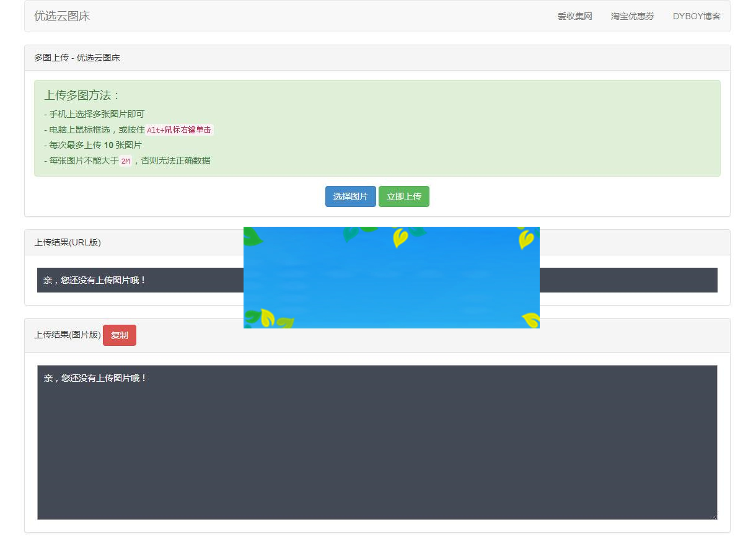
Task: Click the 2M size limit code tag
Action: tap(125, 161)
